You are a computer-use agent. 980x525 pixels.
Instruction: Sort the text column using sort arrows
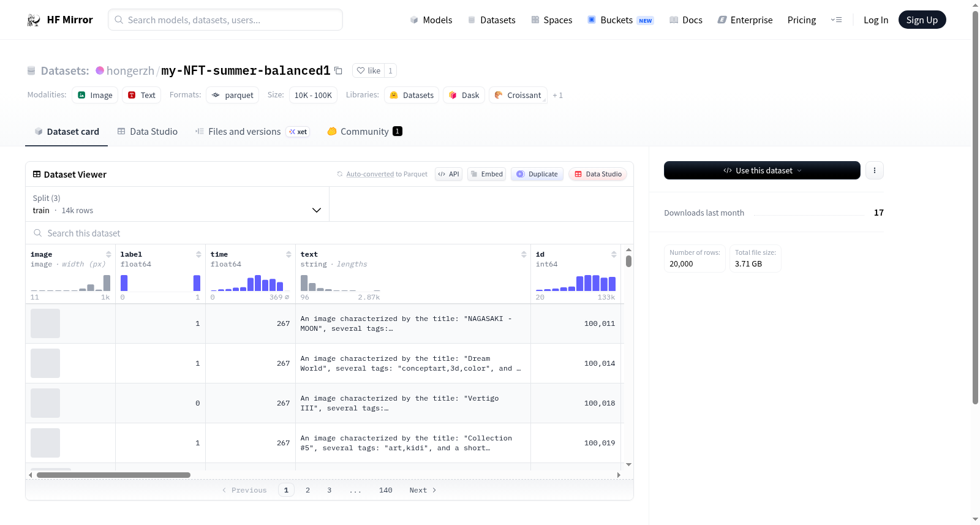tap(524, 254)
